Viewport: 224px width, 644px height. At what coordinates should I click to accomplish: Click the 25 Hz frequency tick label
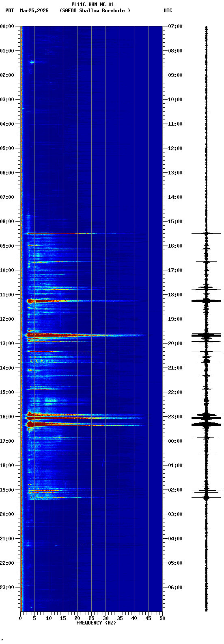click(x=91, y=618)
